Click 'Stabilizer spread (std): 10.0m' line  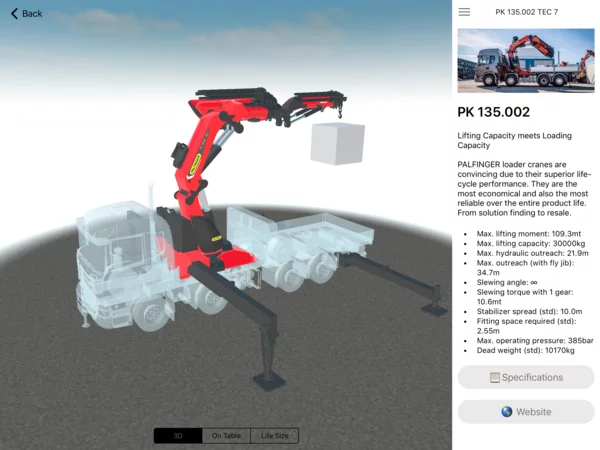pos(529,311)
